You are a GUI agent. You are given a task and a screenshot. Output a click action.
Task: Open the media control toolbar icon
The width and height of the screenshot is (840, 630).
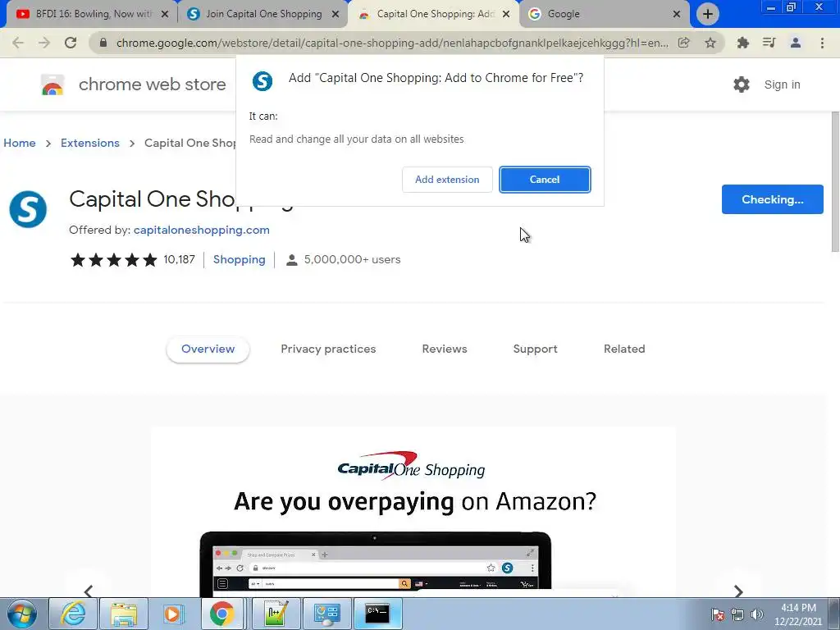click(769, 43)
